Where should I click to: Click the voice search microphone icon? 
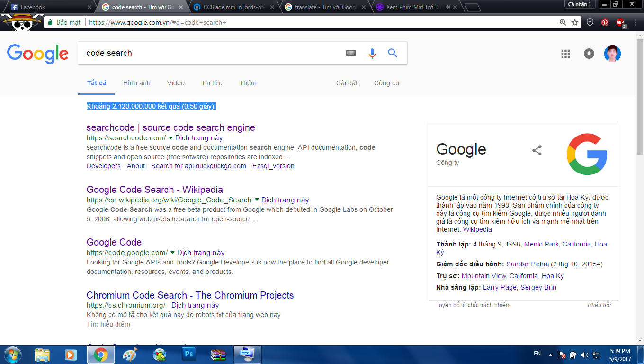[372, 54]
